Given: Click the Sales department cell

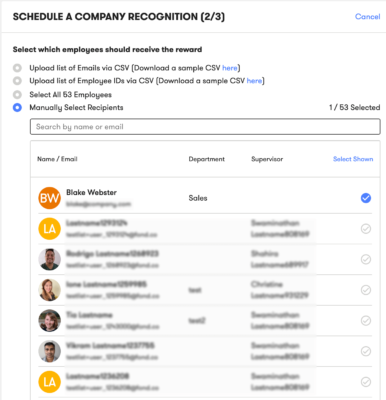Looking at the screenshot, I should 198,198.
